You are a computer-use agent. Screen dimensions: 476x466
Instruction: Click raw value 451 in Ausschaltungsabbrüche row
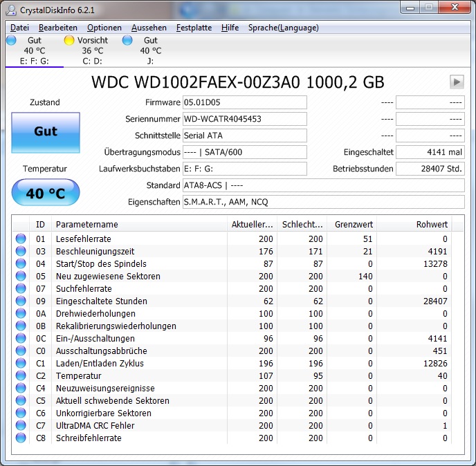click(440, 351)
